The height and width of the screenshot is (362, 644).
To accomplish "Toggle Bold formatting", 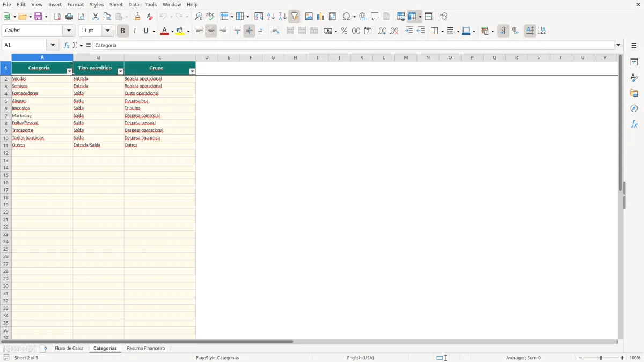I will (x=122, y=31).
